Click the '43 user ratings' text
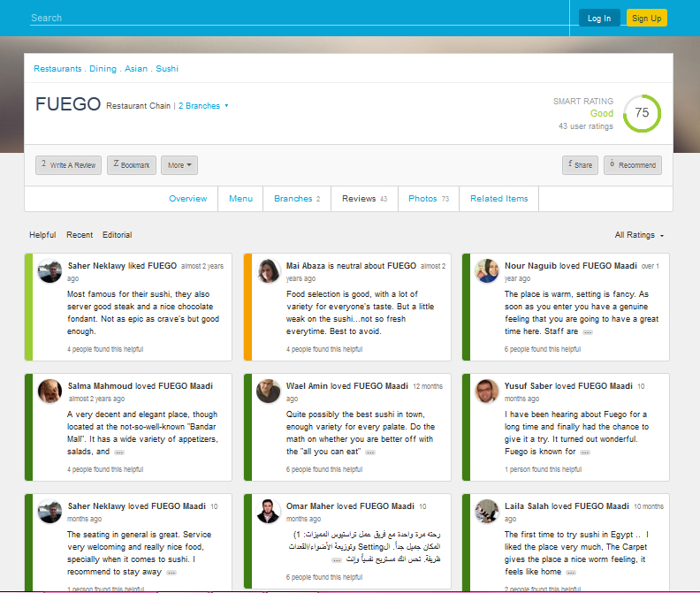This screenshot has width=700, height=593. pyautogui.click(x=586, y=126)
